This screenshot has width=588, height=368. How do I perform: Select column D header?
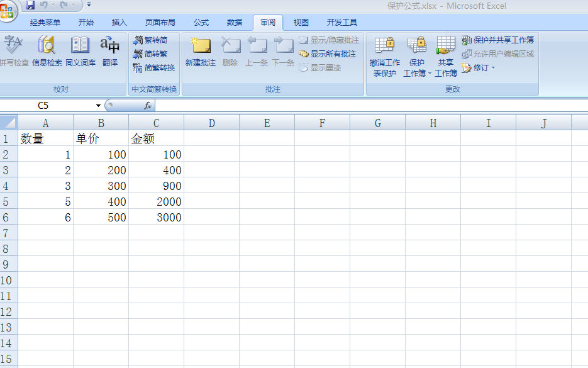point(211,123)
